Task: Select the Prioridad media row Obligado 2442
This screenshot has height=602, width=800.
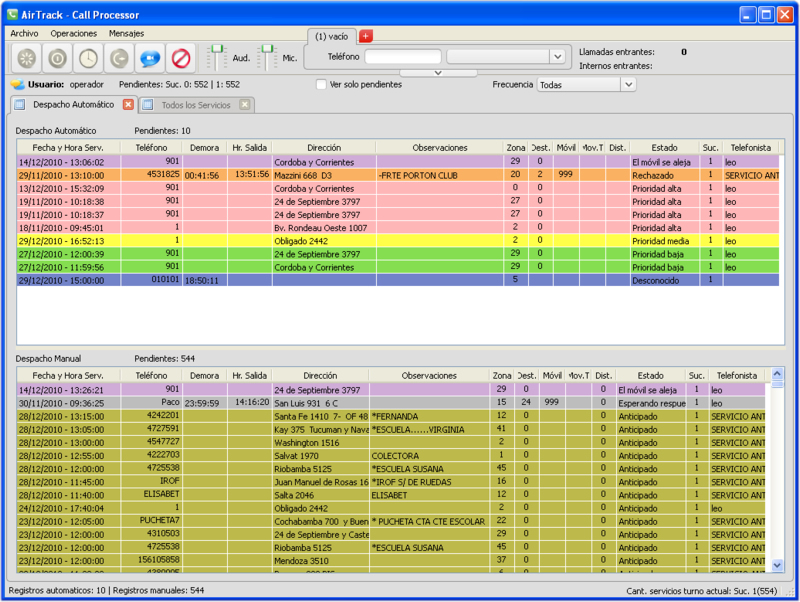Action: pyautogui.click(x=398, y=241)
